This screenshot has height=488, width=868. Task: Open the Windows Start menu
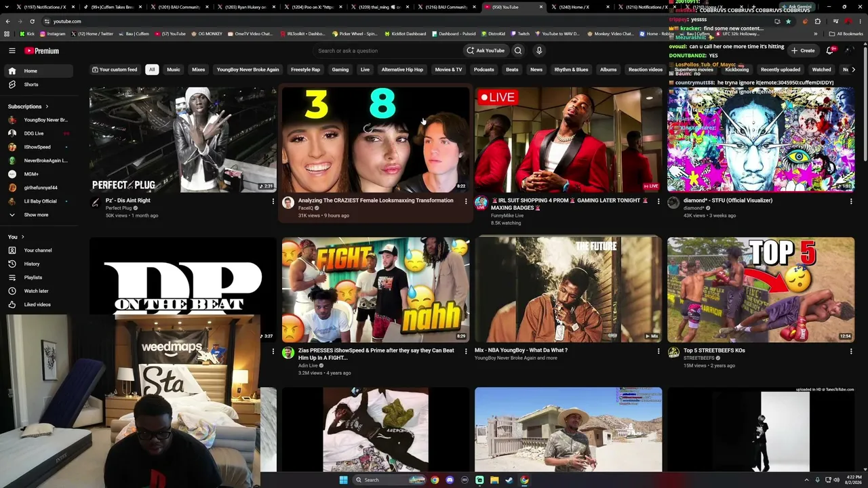coord(343,480)
